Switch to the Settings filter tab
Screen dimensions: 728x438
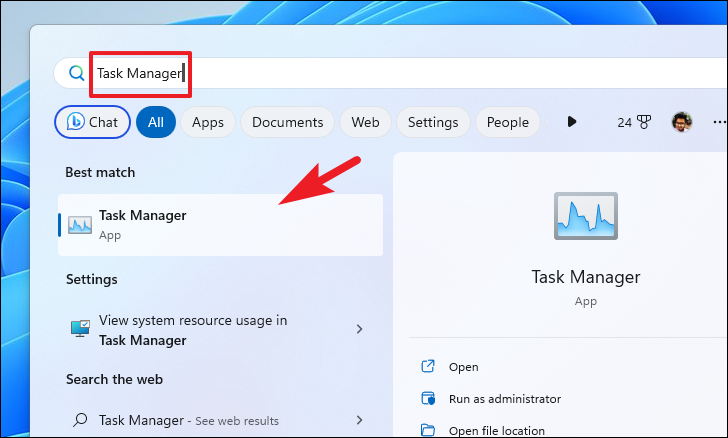coord(433,122)
